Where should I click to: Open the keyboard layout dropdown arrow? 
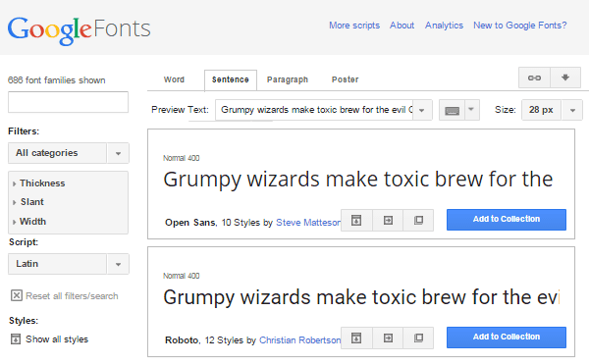coord(472,110)
